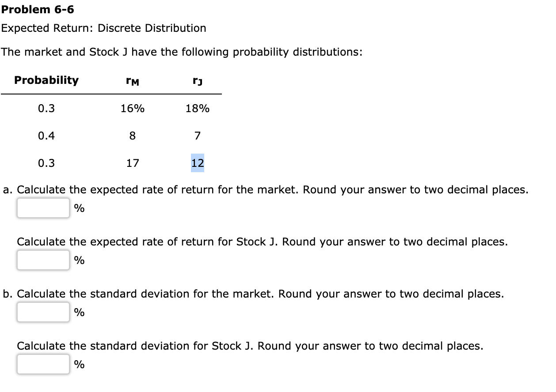Click the 18% Stock J return cell
The height and width of the screenshot is (392, 556).
[x=198, y=109]
